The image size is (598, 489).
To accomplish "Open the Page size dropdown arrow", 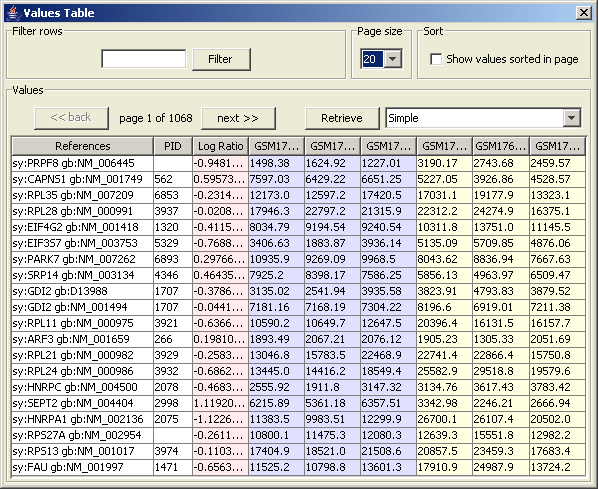I will (x=392, y=59).
